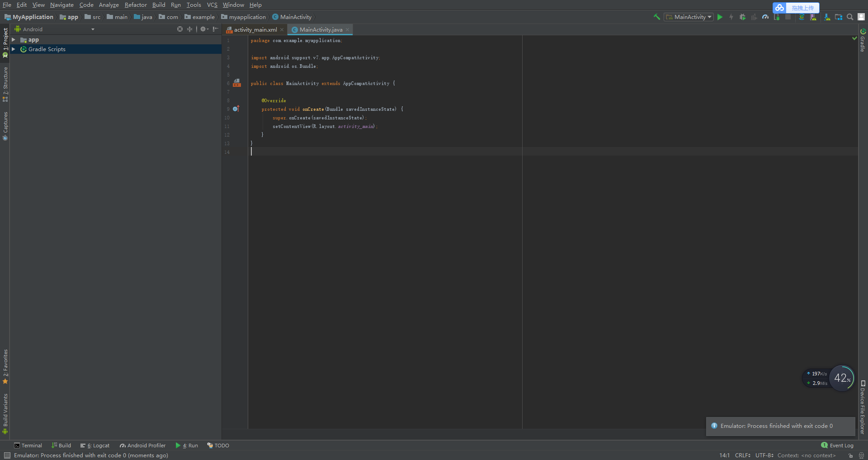Image resolution: width=868 pixels, height=460 pixels.
Task: Sync project with Gradle files icon
Action: [802, 17]
